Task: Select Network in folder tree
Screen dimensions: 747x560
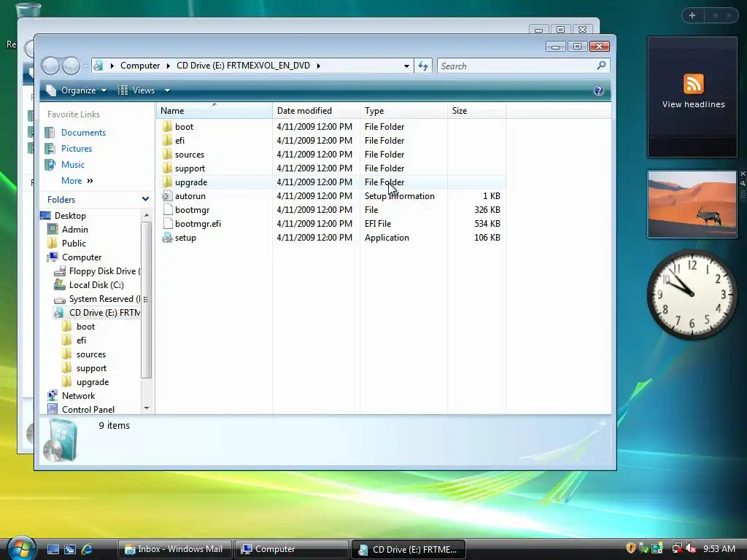Action: click(x=78, y=396)
